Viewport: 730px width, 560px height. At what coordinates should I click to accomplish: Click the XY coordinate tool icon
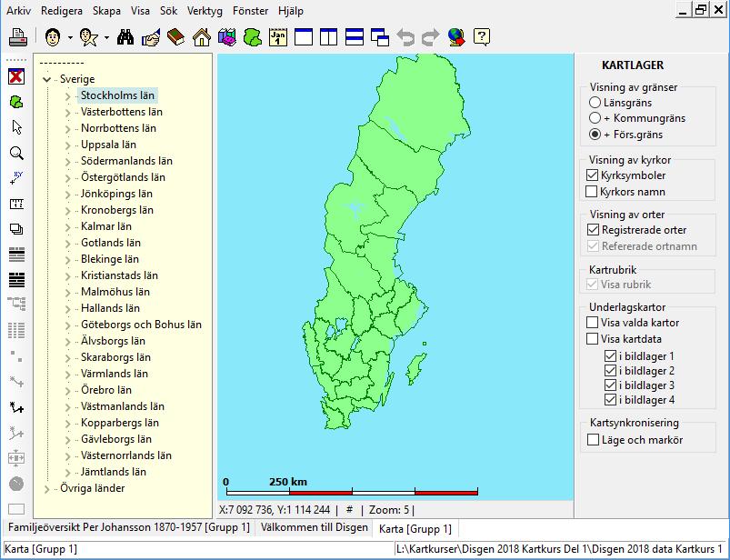[x=16, y=178]
